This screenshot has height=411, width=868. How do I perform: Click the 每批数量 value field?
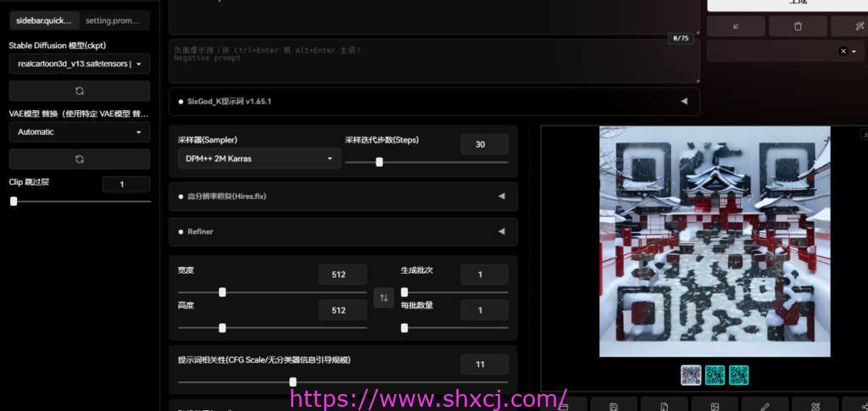[x=484, y=310]
